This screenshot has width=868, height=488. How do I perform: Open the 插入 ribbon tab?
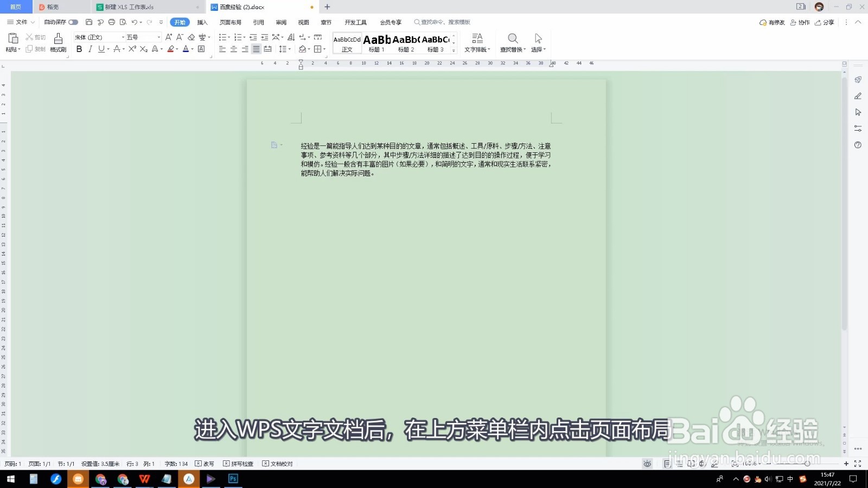pos(202,22)
